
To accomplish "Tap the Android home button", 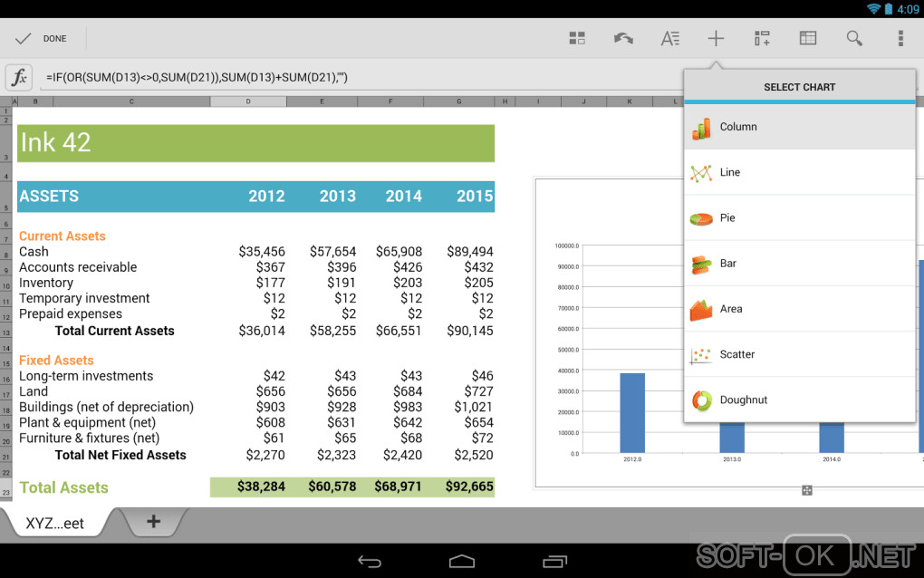I will point(462,562).
